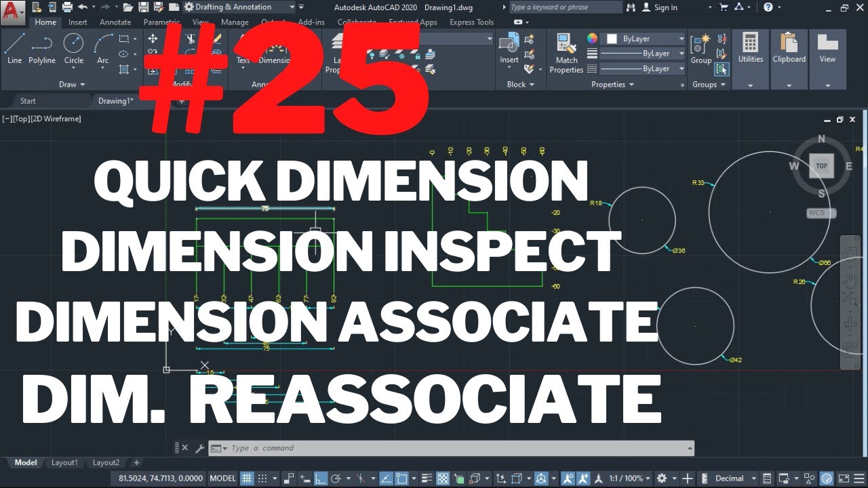This screenshot has height=488, width=868.
Task: Toggle Group Selection on/off icon
Action: [x=722, y=69]
